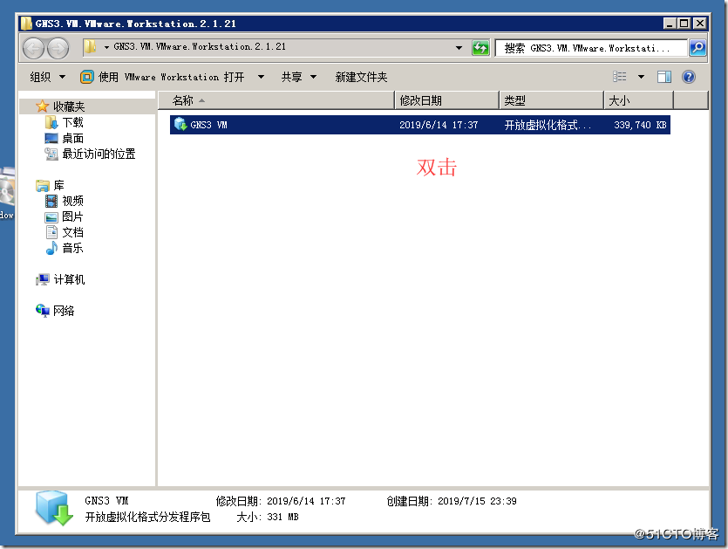The height and width of the screenshot is (549, 728).
Task: Click 创建日期 2019/7/15 23:39 in details pane
Action: click(x=452, y=501)
